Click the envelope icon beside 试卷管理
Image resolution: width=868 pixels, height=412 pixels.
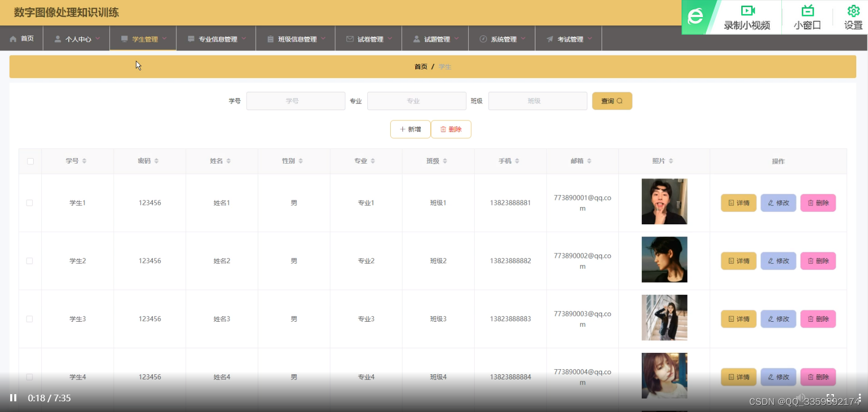[x=350, y=39]
